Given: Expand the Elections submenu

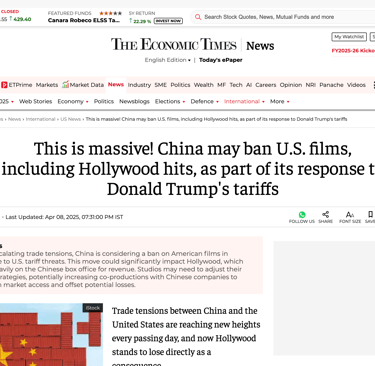Looking at the screenshot, I should [170, 101].
